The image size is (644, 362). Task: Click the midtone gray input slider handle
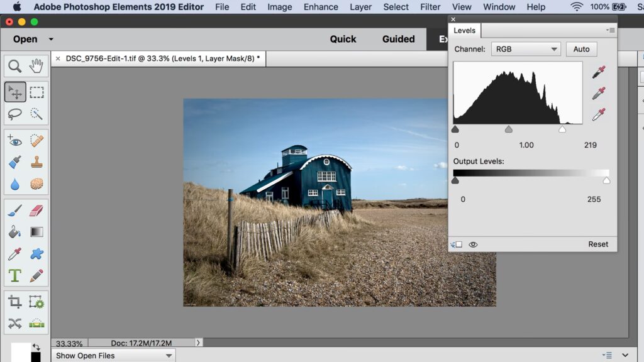tap(508, 130)
